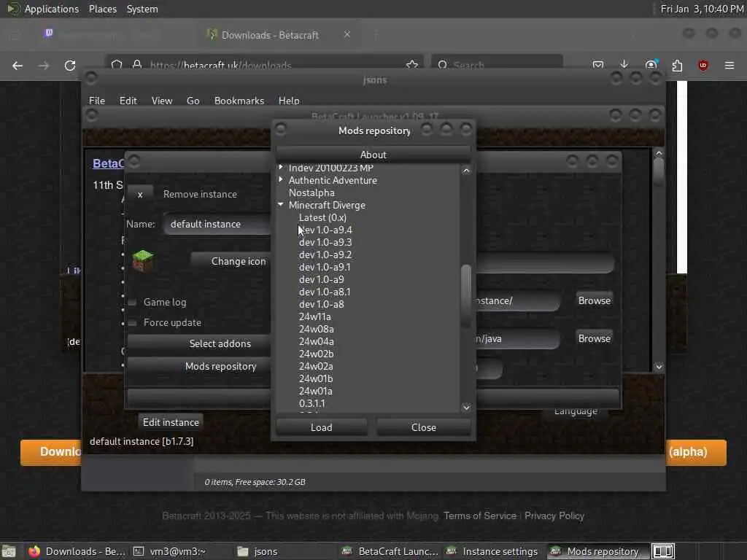The image size is (747, 560).
Task: Click the account profile icon in the toolbar
Action: pyautogui.click(x=651, y=65)
